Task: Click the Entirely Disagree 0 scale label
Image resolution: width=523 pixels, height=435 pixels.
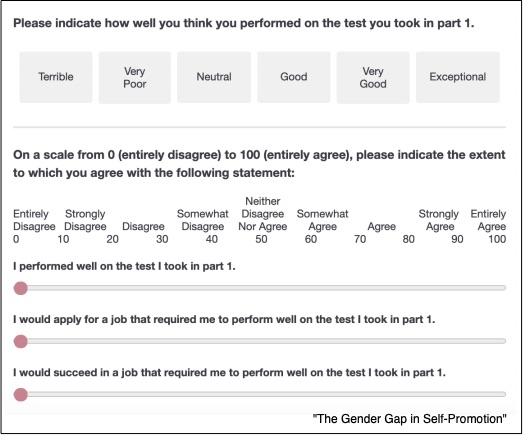Action: [34, 226]
